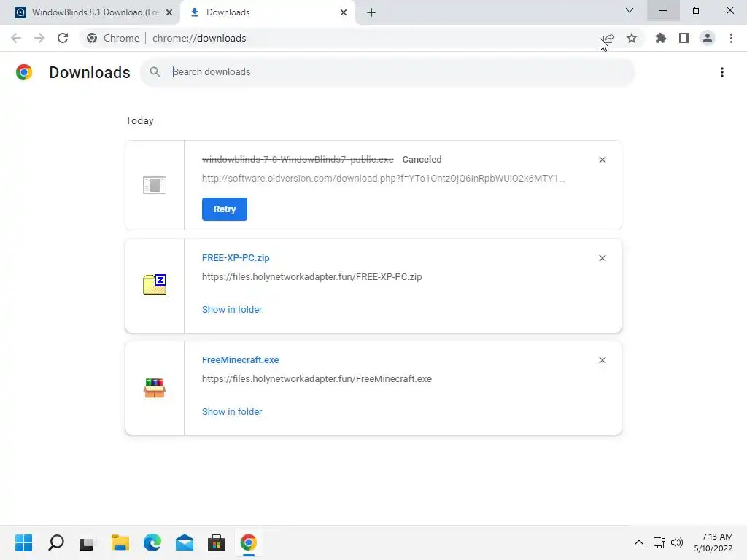Click the Chrome site info chip

pos(113,38)
